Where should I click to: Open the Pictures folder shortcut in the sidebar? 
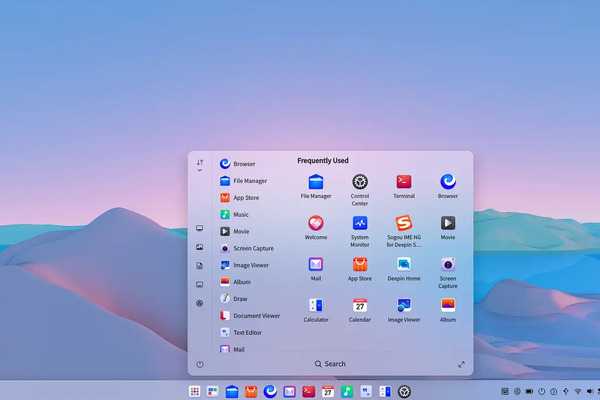tap(199, 247)
